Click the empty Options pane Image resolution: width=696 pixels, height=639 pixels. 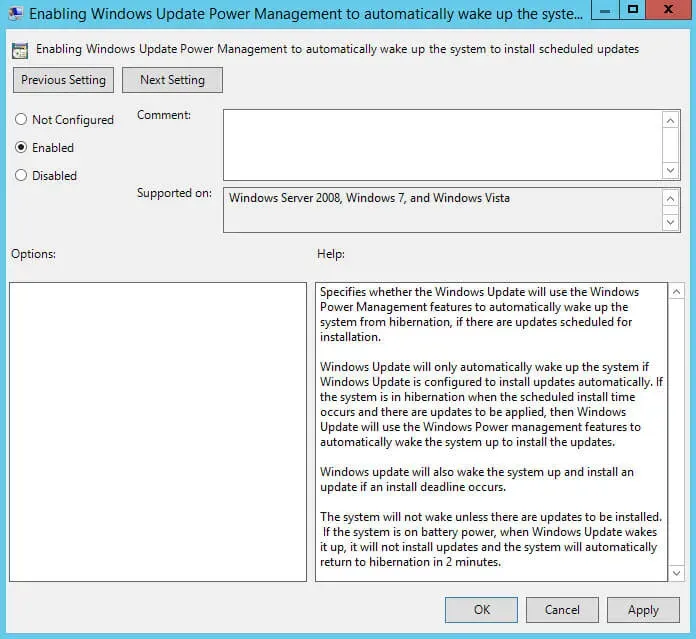(158, 432)
